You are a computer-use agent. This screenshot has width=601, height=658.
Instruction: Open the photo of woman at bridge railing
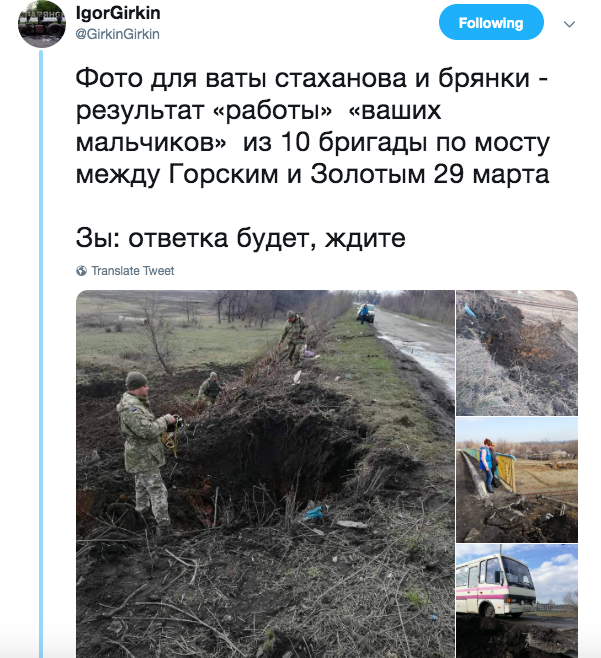pos(517,480)
